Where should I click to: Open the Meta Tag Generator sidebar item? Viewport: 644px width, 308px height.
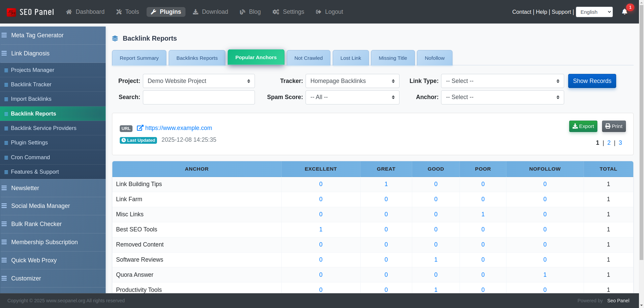[x=37, y=35]
